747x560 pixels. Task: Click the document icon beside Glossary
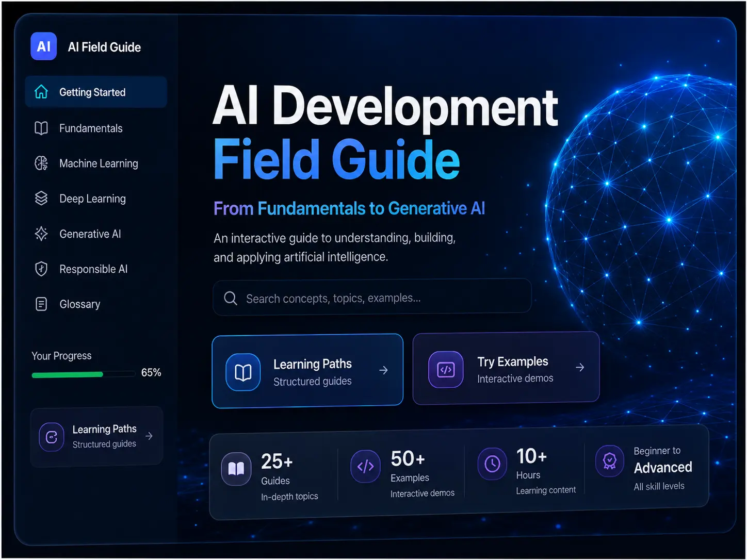click(x=41, y=304)
